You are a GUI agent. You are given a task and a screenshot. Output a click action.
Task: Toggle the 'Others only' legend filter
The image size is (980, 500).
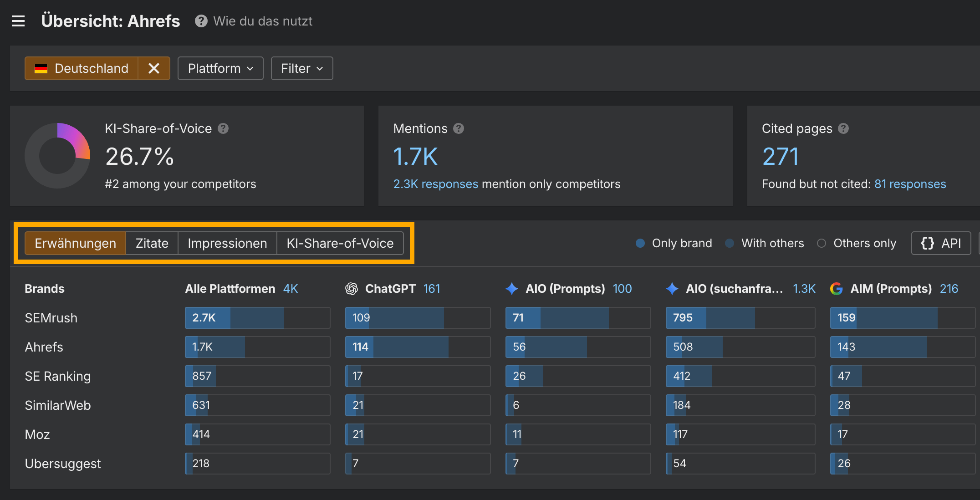coord(857,243)
